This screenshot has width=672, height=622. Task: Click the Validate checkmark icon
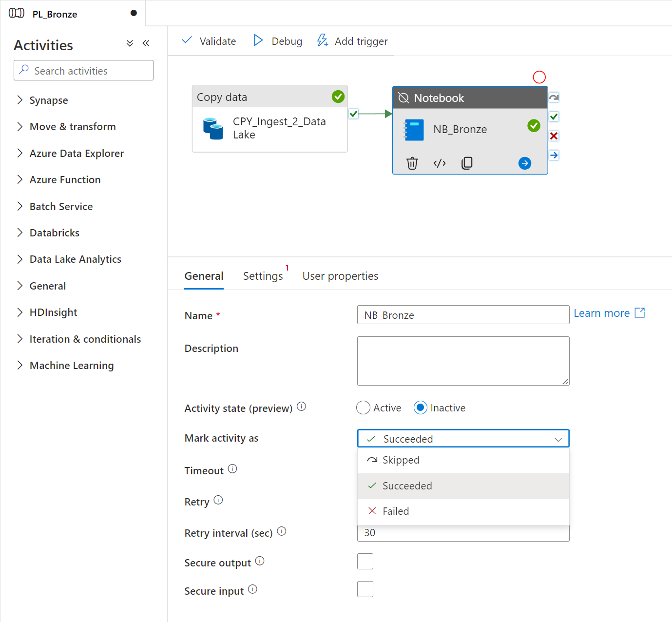pos(187,40)
